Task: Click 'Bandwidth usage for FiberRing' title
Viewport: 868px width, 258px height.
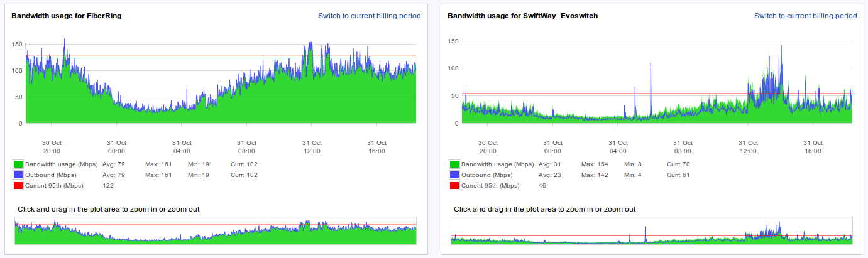Action: (x=67, y=16)
